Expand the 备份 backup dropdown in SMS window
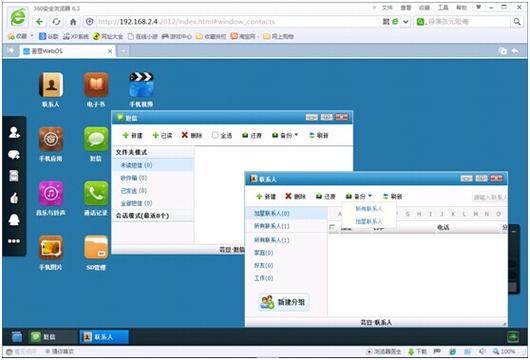The height and width of the screenshot is (360, 530). [x=285, y=135]
